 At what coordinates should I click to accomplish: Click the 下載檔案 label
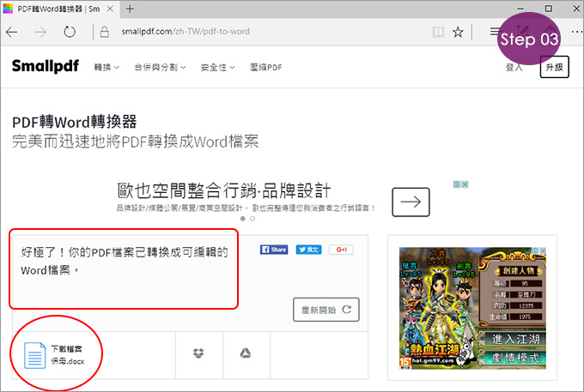tap(66, 349)
